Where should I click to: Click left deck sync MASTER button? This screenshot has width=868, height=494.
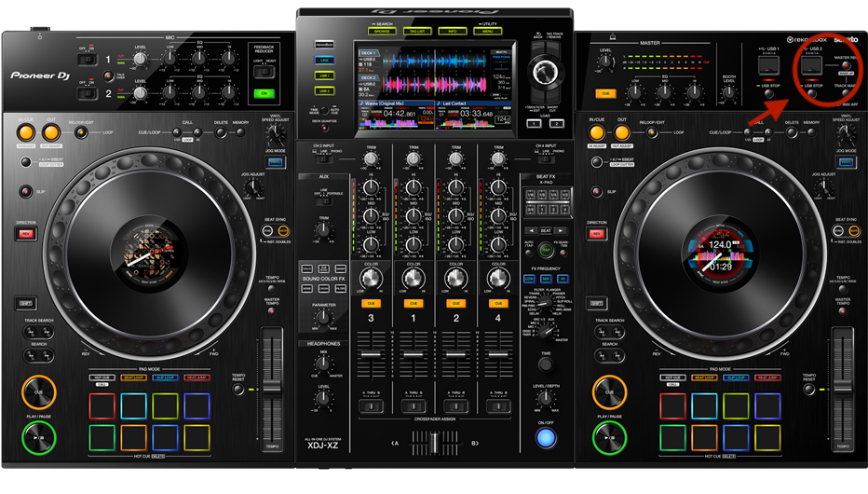(283, 230)
